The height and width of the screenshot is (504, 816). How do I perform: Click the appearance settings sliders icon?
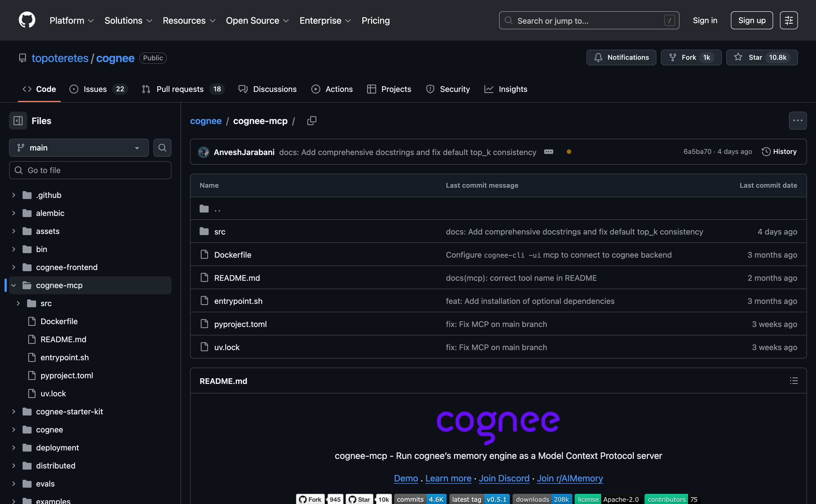coord(788,20)
